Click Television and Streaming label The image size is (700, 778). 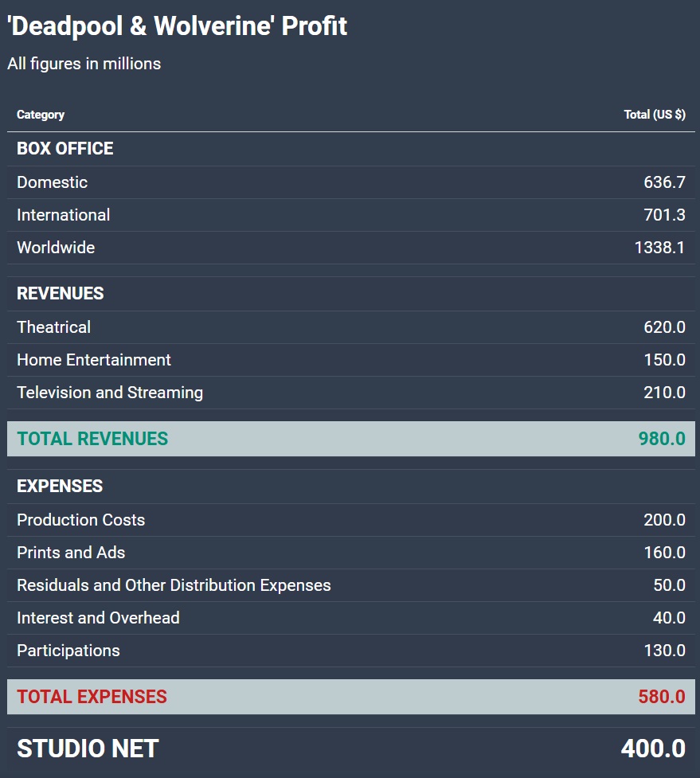(x=110, y=393)
